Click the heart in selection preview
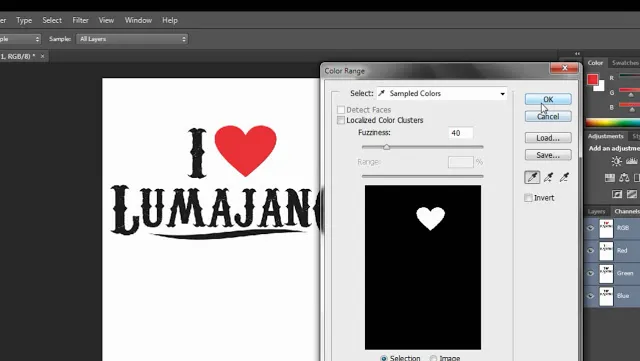 [430, 218]
